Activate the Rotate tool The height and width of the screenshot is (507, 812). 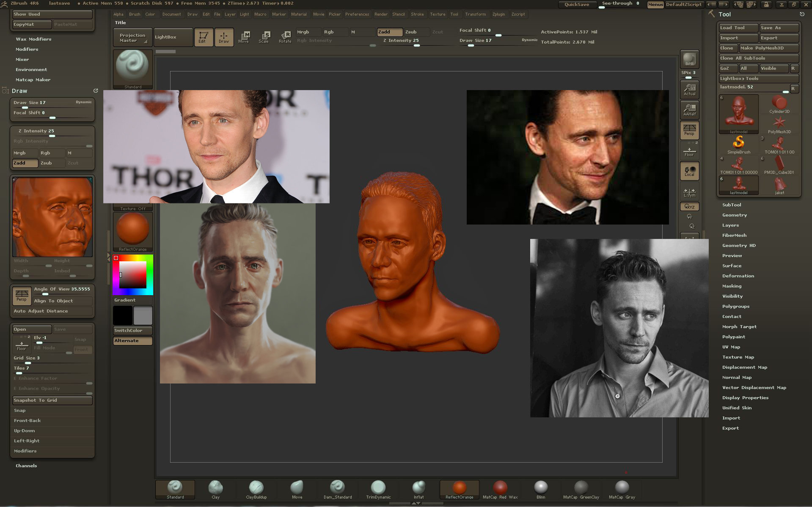pyautogui.click(x=285, y=37)
